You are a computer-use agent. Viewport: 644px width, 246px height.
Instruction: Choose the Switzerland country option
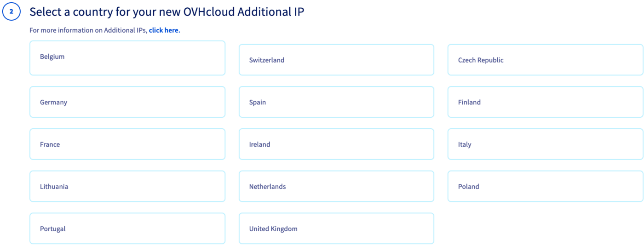(x=336, y=60)
